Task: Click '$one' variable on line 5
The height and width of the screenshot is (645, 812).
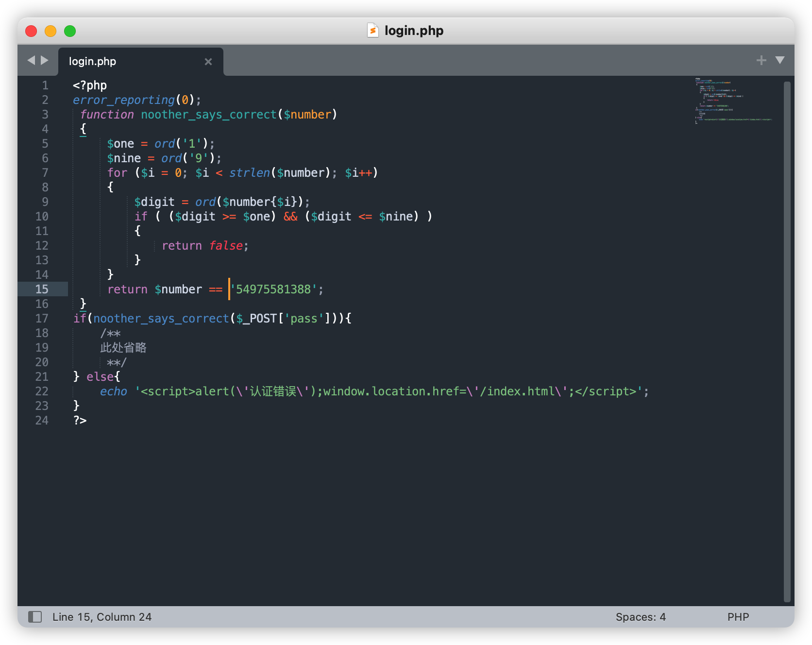Action: (x=120, y=144)
